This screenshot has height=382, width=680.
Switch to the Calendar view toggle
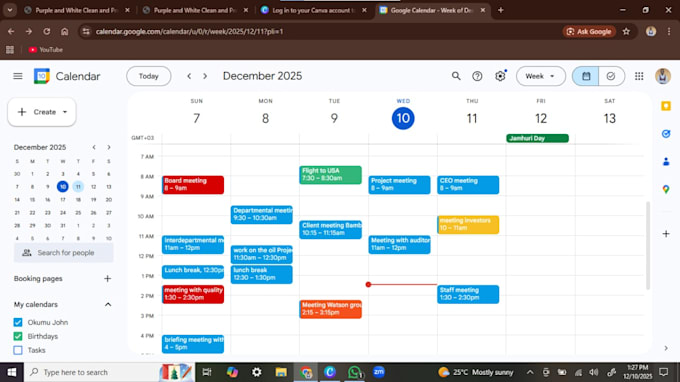585,76
